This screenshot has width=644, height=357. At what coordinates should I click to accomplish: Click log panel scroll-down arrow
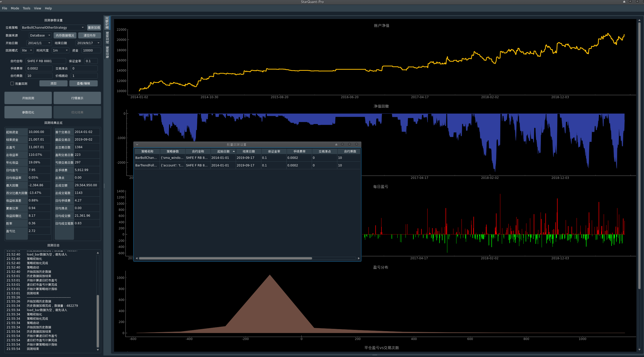tap(98, 350)
